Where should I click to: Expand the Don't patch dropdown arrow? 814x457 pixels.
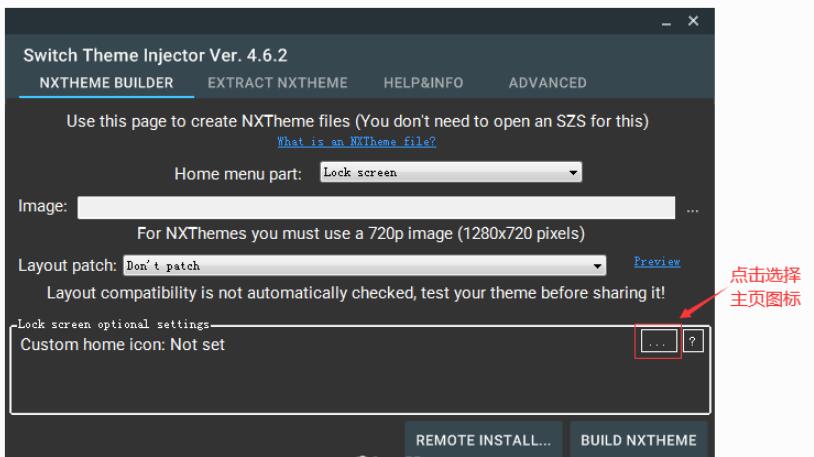(598, 266)
